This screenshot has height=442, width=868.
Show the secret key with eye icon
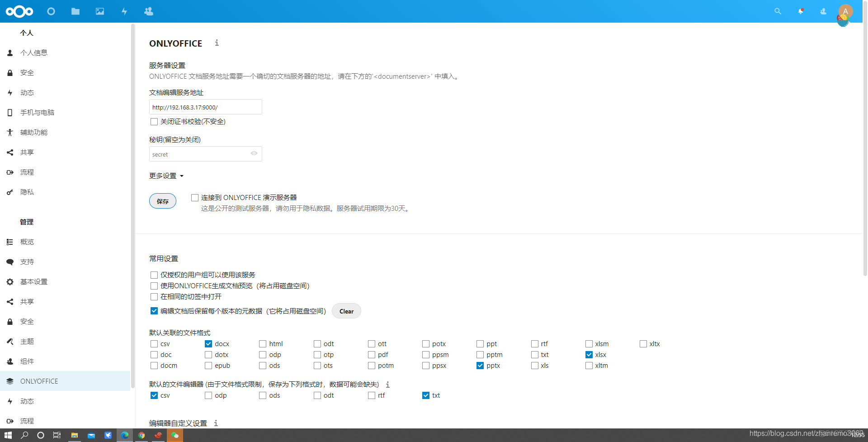pos(254,153)
